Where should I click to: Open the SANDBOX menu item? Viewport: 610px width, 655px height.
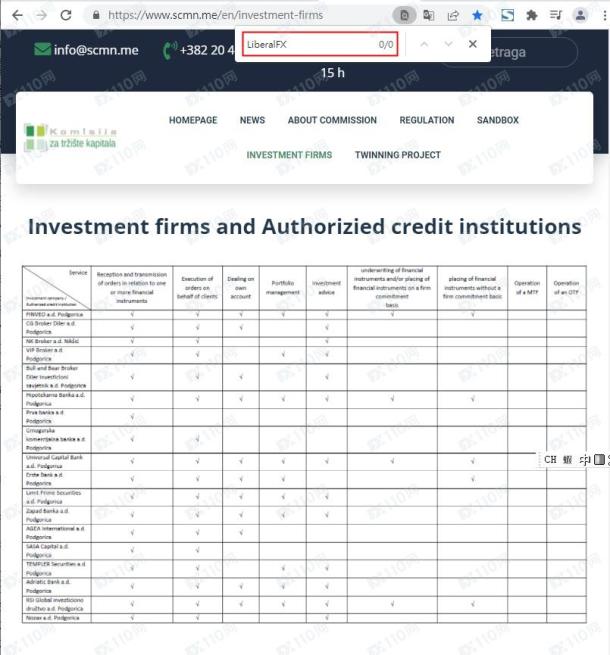tap(498, 120)
